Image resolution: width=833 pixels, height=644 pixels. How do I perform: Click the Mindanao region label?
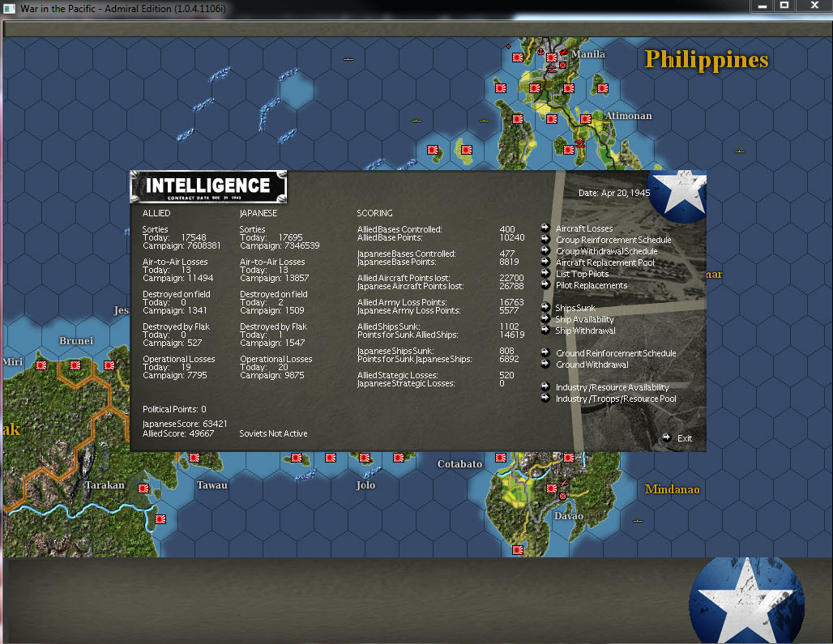(x=672, y=489)
